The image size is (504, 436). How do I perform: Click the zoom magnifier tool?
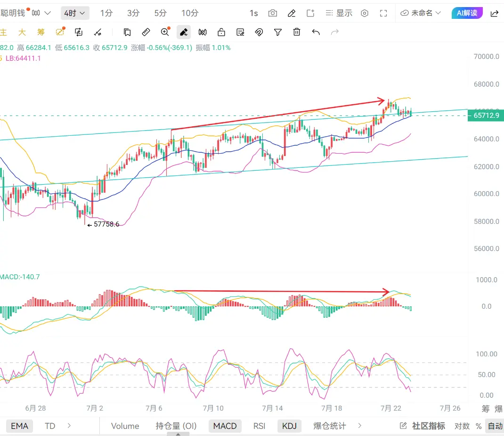[x=165, y=32]
